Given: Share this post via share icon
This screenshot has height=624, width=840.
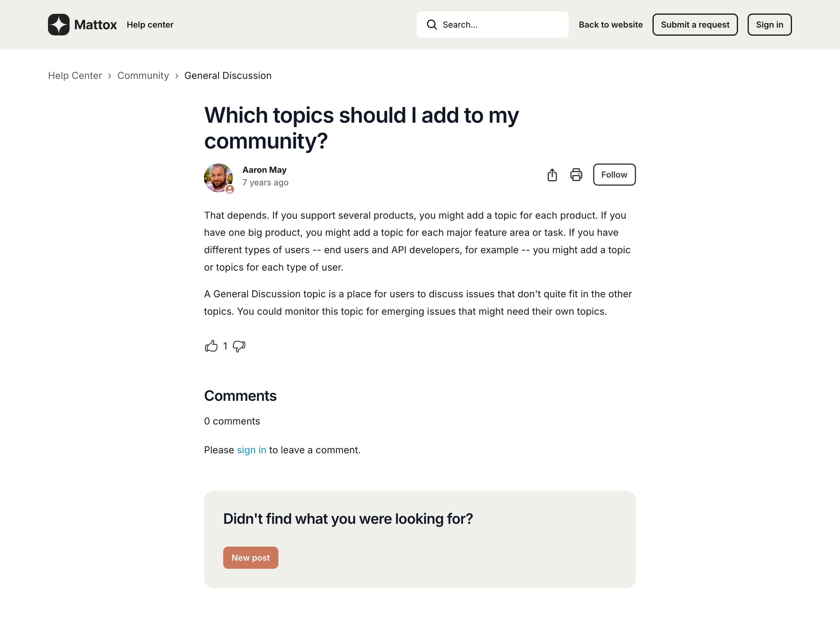Looking at the screenshot, I should tap(552, 175).
